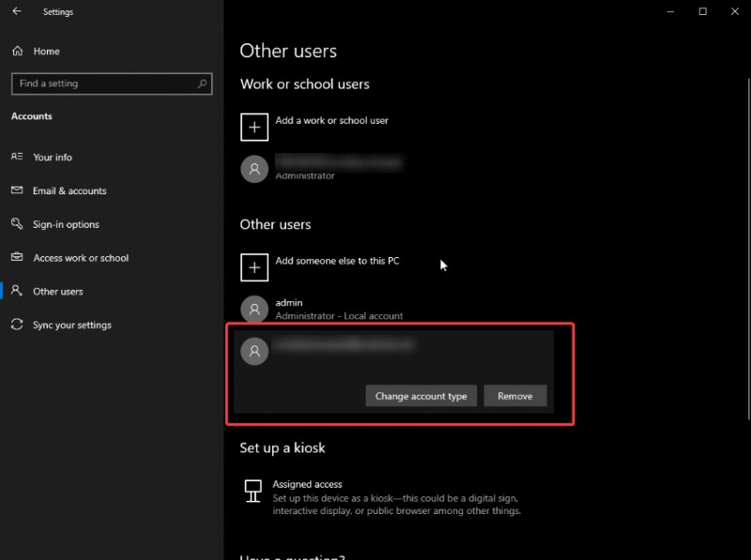Screen dimensions: 751x560
Task: Select the Your info person icon
Action: pos(16,157)
